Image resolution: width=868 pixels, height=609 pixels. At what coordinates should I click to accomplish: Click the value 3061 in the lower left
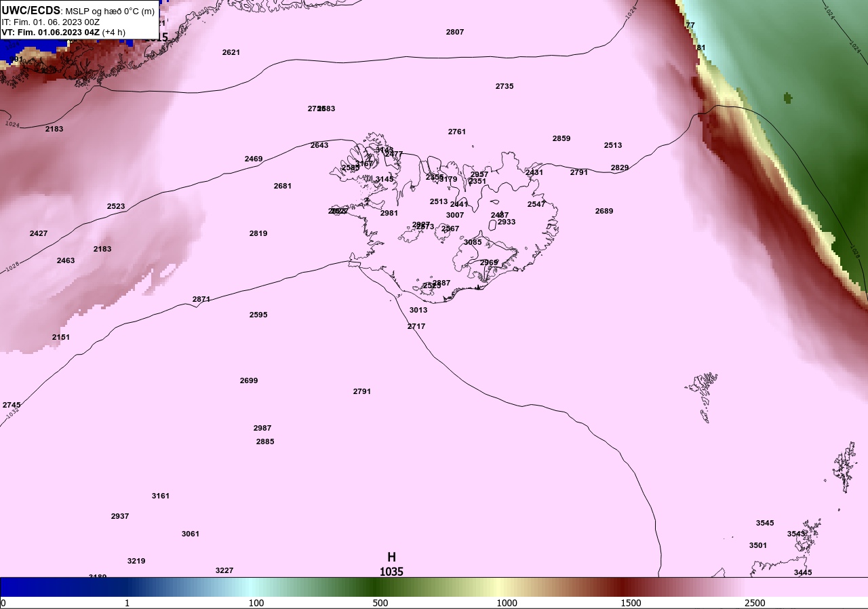[191, 534]
